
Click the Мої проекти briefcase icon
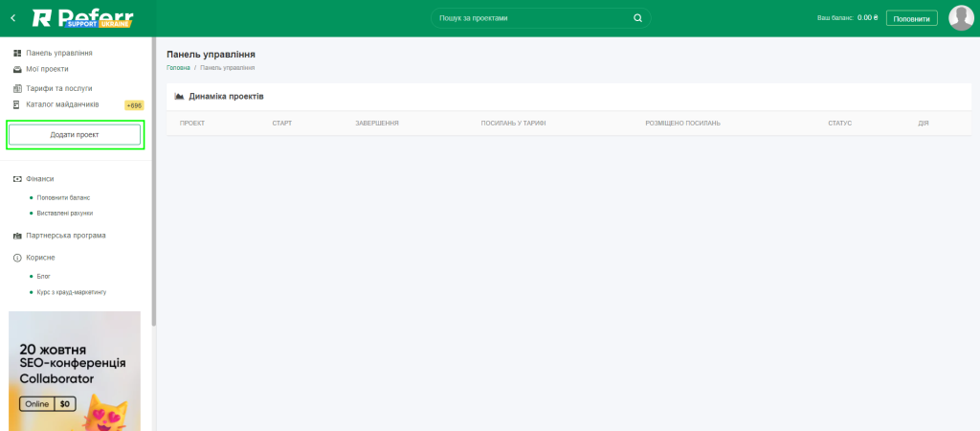coord(17,69)
